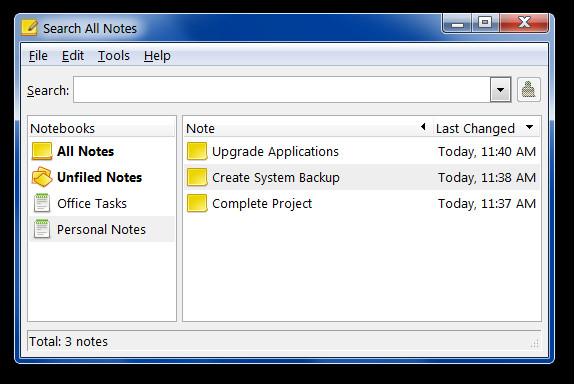Select Unfiled Notes label
Image resolution: width=574 pixels, height=384 pixels.
pyautogui.click(x=100, y=177)
